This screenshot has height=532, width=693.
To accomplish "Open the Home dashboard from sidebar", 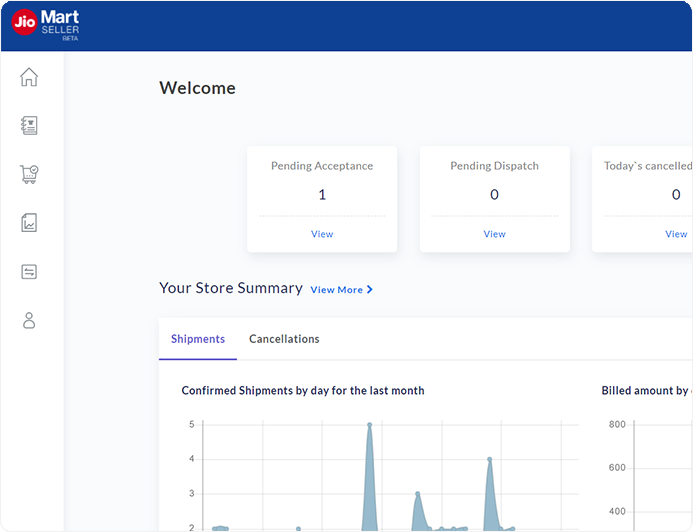I will [x=29, y=77].
